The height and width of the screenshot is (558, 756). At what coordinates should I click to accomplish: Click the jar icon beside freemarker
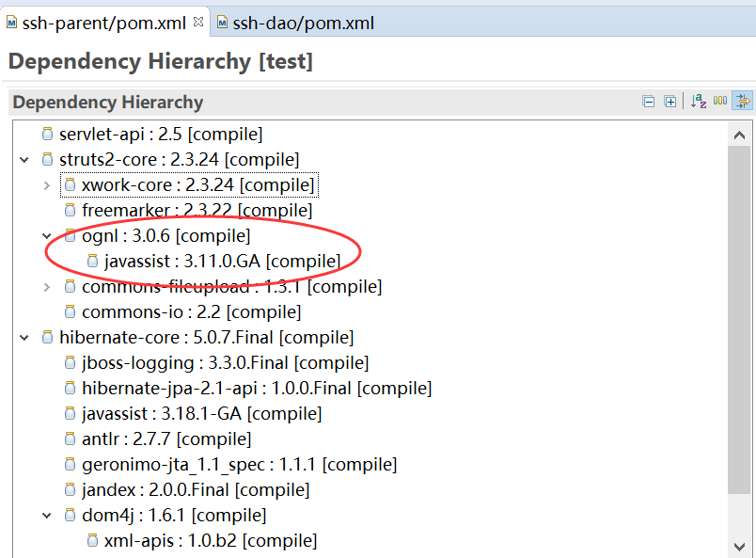70,210
